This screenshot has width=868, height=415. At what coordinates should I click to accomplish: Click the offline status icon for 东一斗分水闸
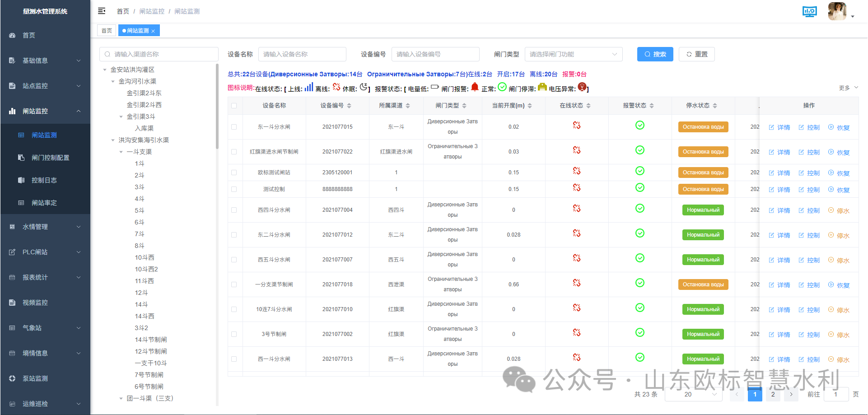coord(576,126)
